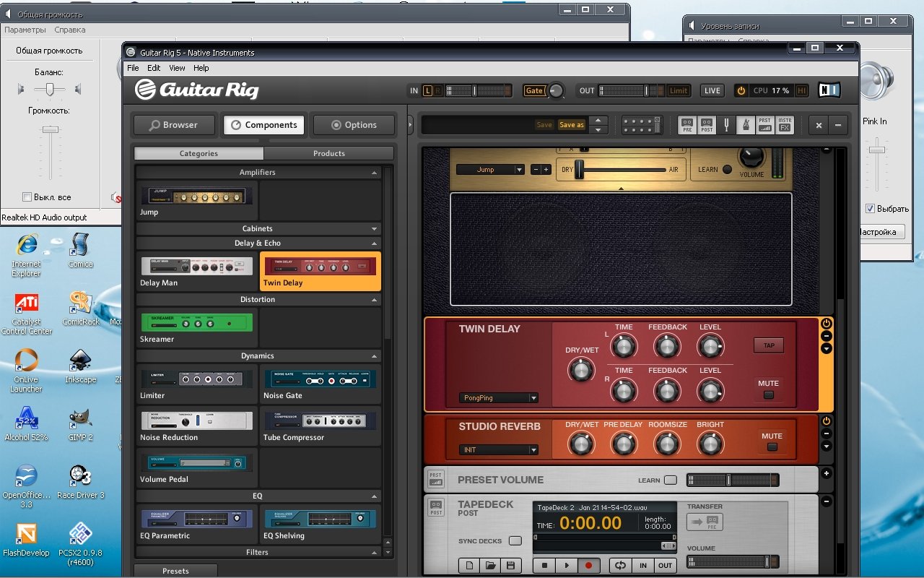Toggle the Master FX toolbar icon
The height and width of the screenshot is (578, 924).
point(785,125)
